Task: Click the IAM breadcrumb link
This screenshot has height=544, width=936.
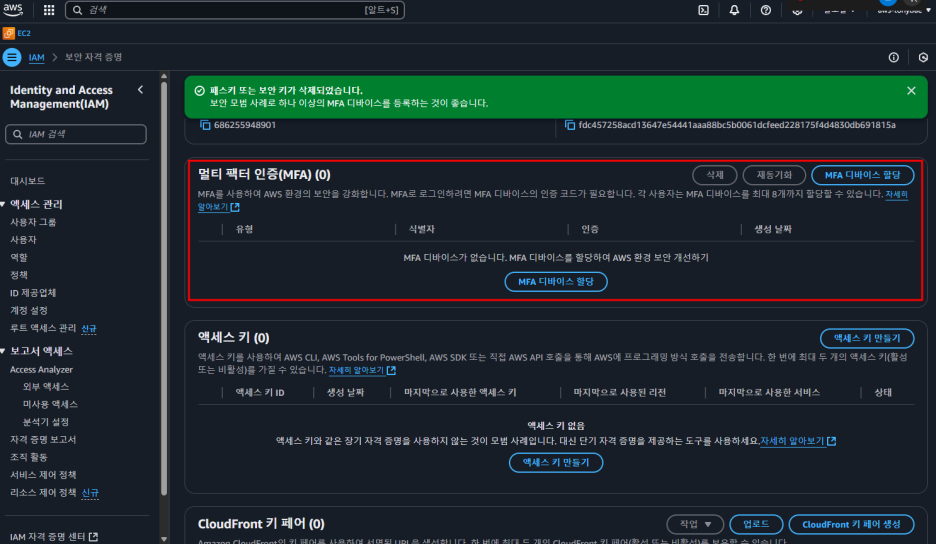Action: [x=36, y=57]
